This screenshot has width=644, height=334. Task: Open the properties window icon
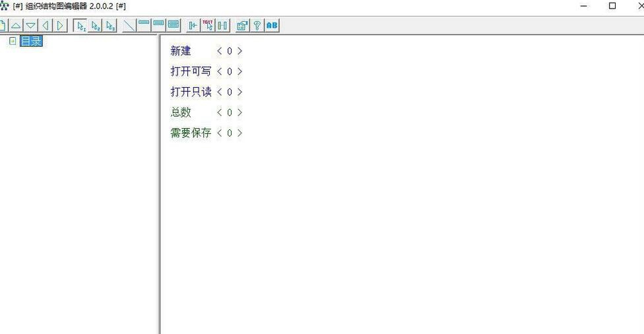(242, 26)
